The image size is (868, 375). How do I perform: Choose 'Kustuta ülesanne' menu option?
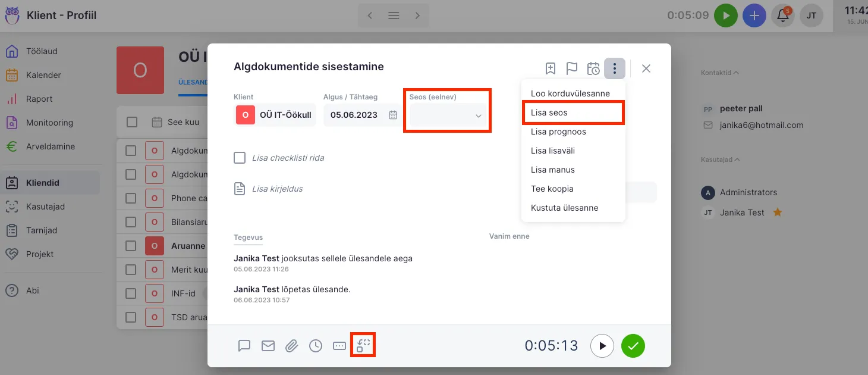coord(564,208)
